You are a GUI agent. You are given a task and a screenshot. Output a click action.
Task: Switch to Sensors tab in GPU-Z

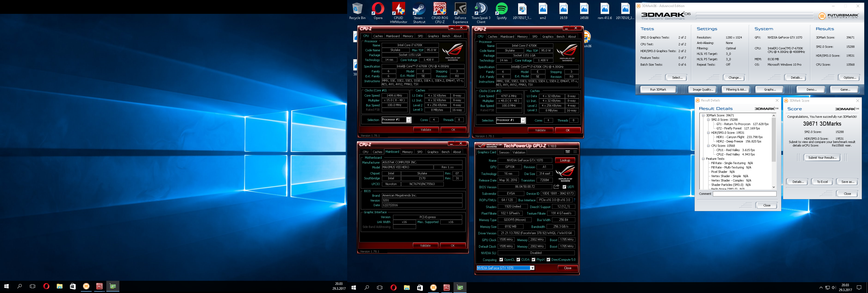504,152
